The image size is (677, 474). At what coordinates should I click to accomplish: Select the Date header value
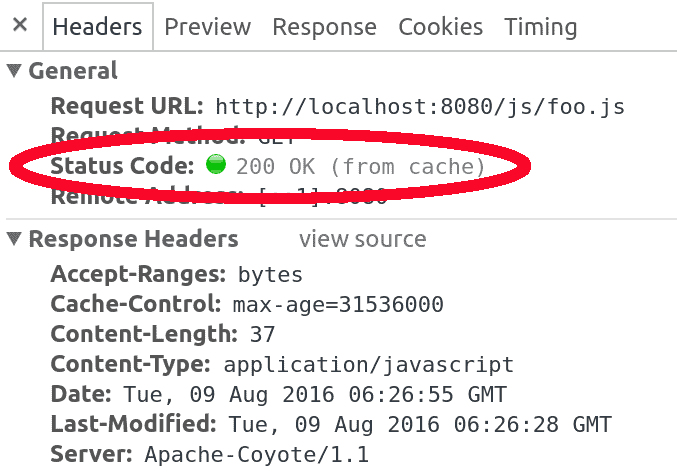tap(314, 395)
